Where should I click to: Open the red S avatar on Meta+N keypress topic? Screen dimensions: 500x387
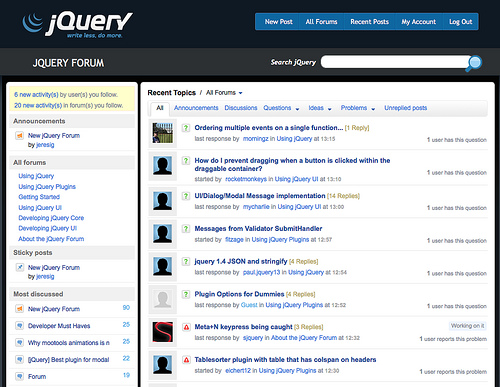[163, 332]
